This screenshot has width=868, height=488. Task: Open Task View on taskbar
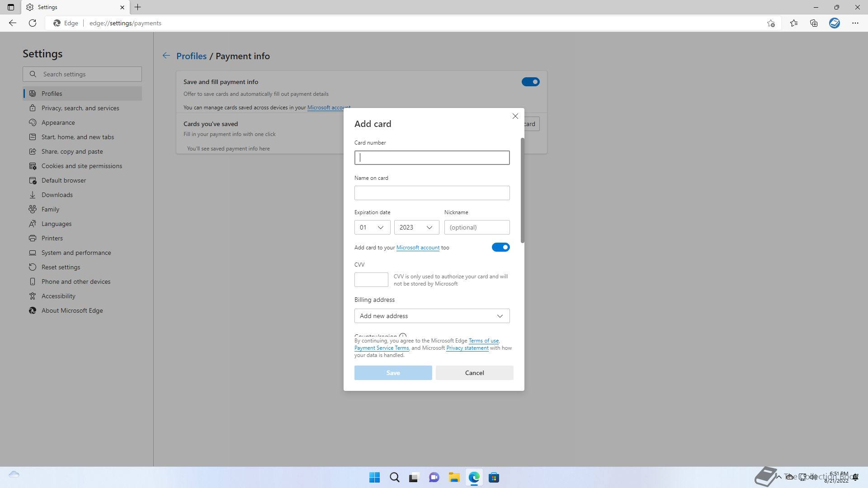(x=414, y=478)
